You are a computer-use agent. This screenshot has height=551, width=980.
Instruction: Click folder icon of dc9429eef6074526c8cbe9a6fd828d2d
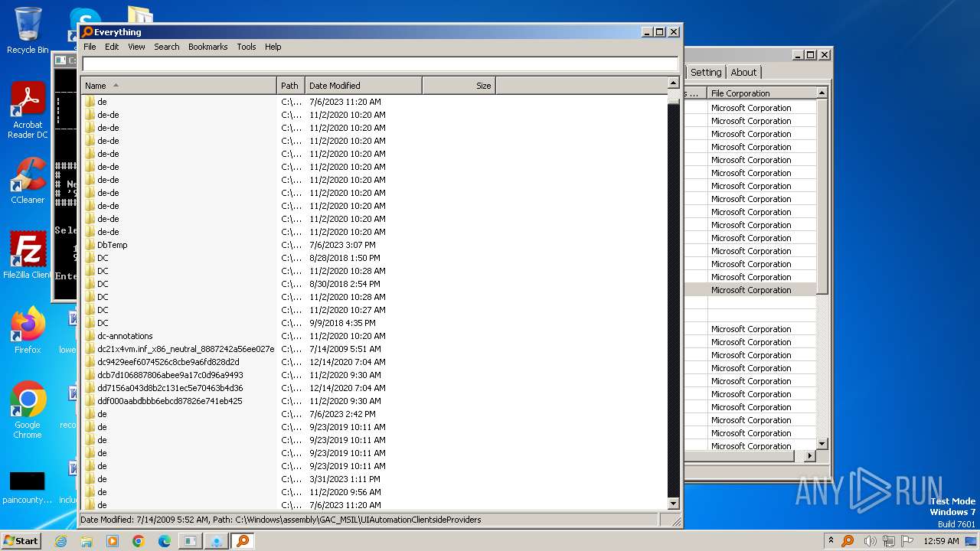point(90,362)
